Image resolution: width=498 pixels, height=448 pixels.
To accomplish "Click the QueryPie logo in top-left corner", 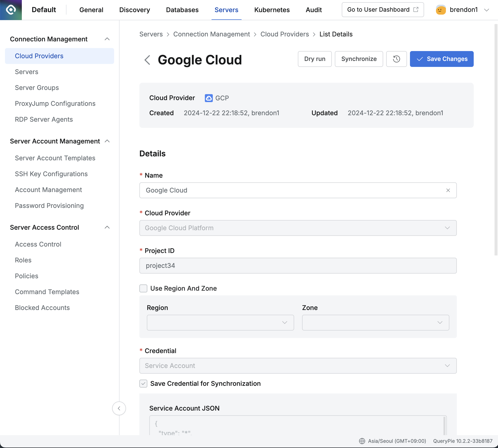I will (11, 10).
